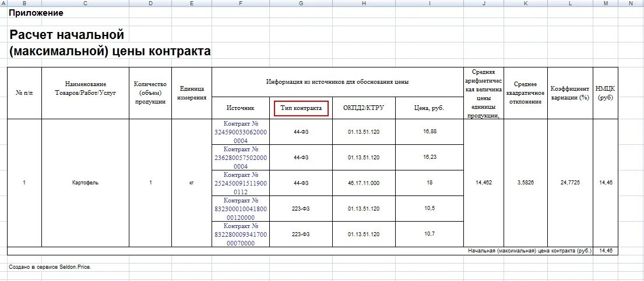Select '223-ФЗ' cell in the 10,7 row
The width and height of the screenshot is (644, 281).
[301, 234]
